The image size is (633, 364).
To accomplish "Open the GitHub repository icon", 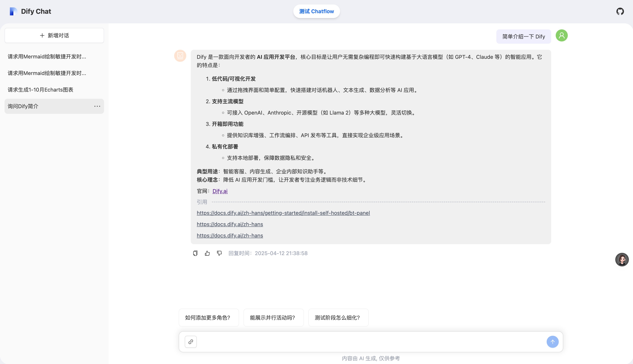I will 620,11.
